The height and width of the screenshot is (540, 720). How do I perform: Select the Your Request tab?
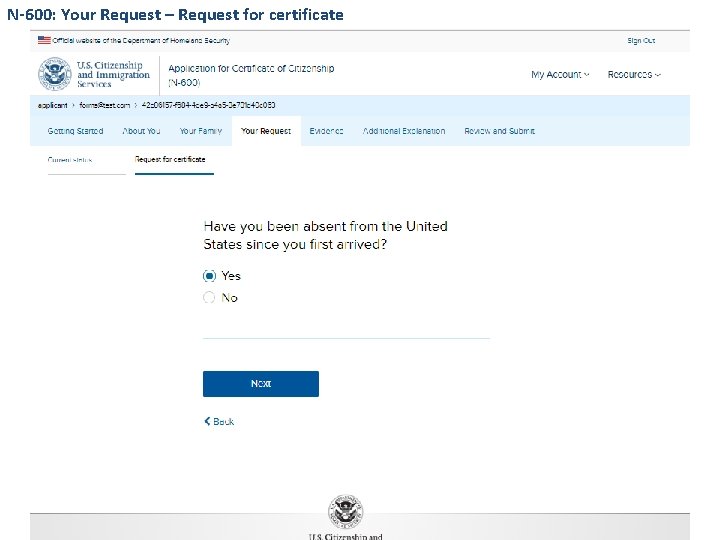click(266, 131)
